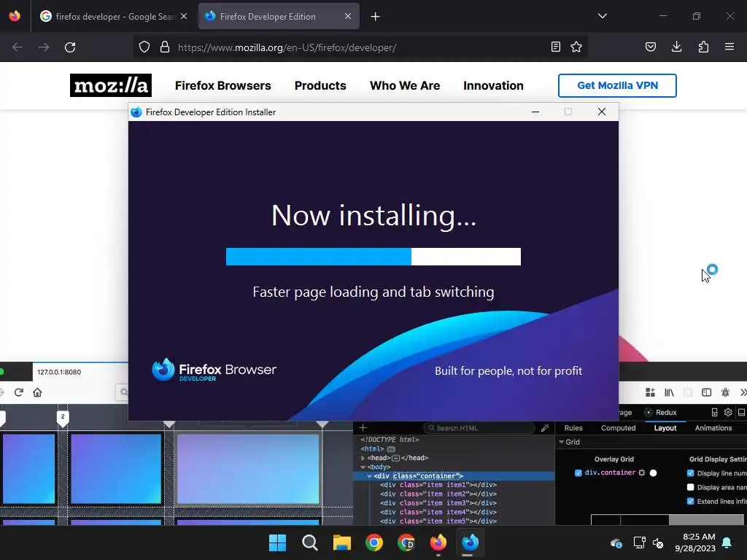Open the Products menu
Image resolution: width=747 pixels, height=560 pixels.
[320, 86]
